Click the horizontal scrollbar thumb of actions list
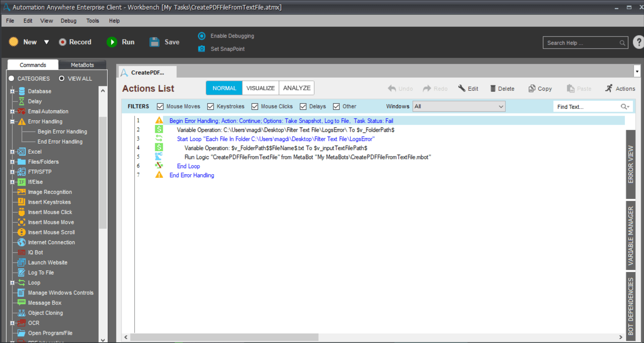This screenshot has height=343, width=644. (224, 337)
